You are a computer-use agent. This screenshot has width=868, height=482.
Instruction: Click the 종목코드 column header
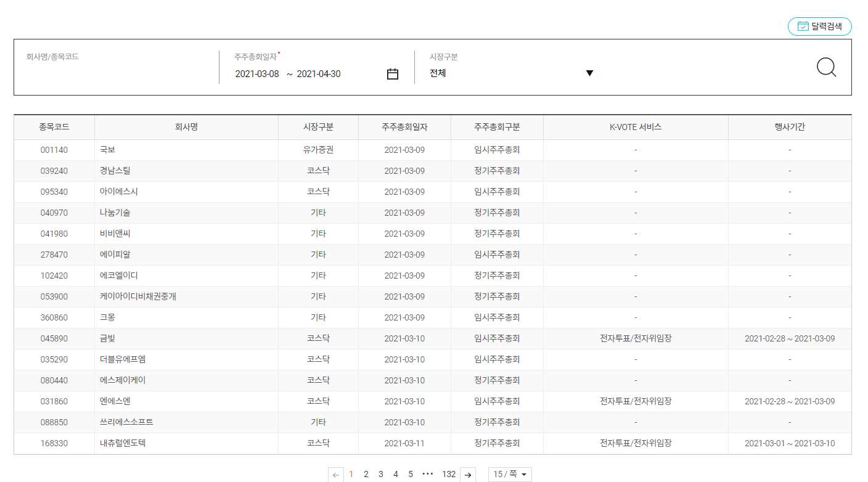tap(54, 127)
